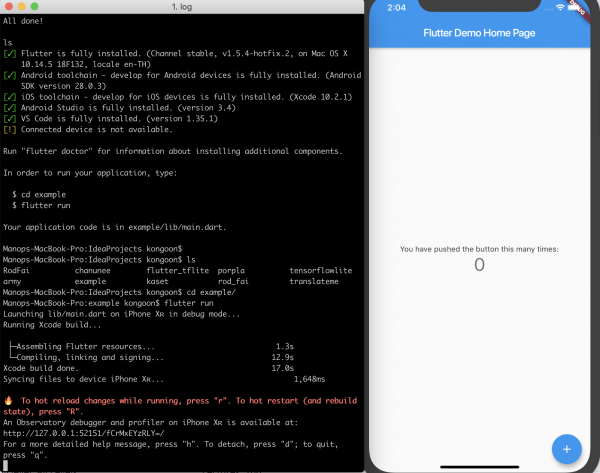The height and width of the screenshot is (473, 600).
Task: Click the Observatory URL http://127.0.0.1:52151
Action: (84, 433)
